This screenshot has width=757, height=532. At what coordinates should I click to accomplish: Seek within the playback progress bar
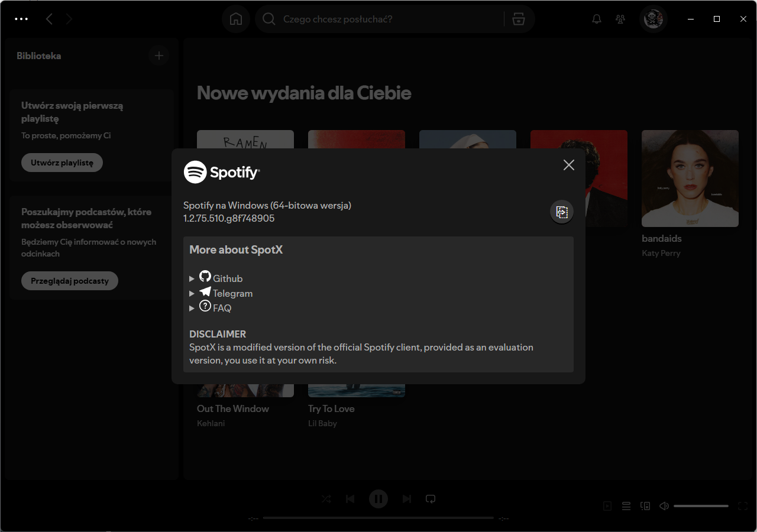[x=378, y=518]
